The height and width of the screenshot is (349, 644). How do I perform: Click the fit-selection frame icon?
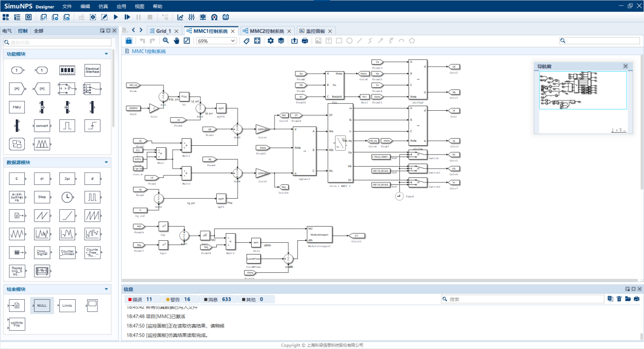click(x=257, y=41)
